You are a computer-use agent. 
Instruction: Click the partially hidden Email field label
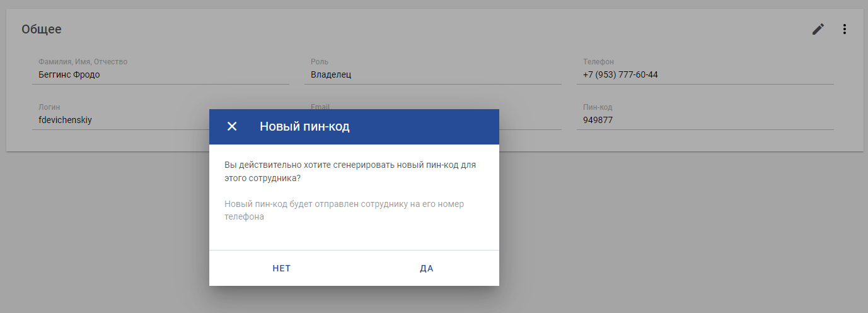320,107
